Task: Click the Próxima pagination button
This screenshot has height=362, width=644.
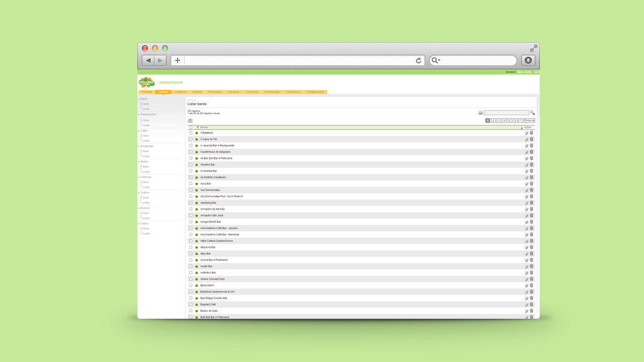Action: (529, 121)
